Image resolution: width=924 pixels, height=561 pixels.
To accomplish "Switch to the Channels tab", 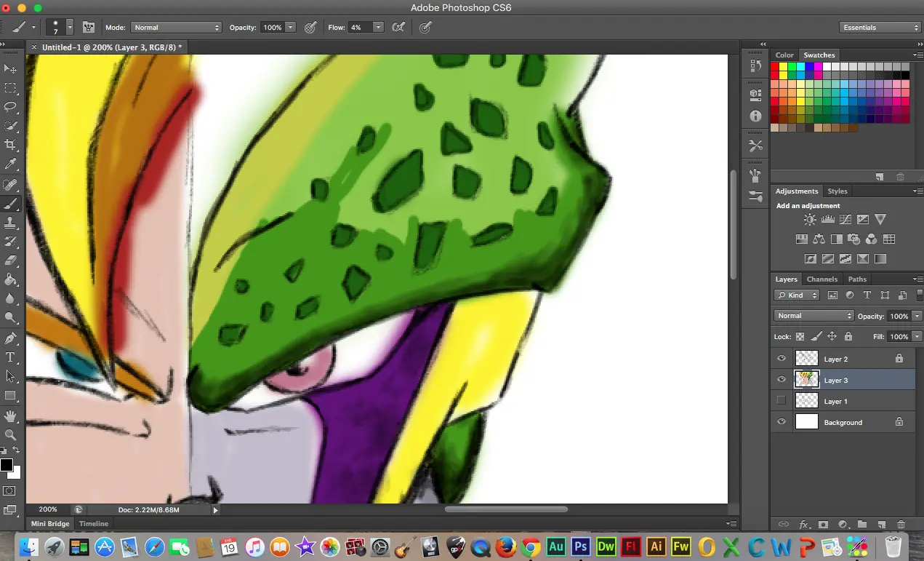I will tap(822, 279).
